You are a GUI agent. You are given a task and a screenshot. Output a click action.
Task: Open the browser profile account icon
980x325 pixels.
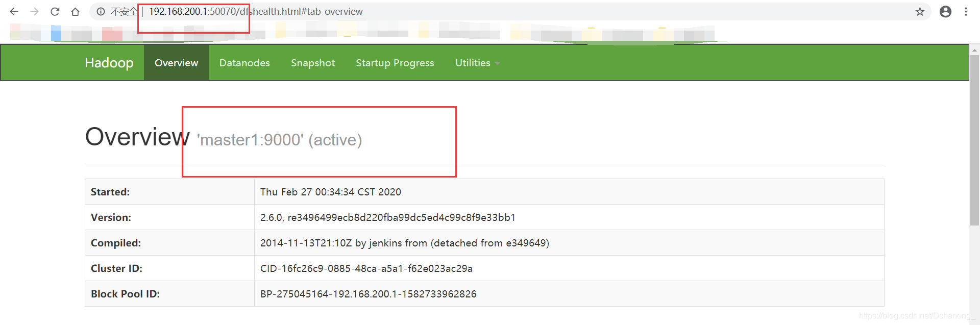pos(945,12)
